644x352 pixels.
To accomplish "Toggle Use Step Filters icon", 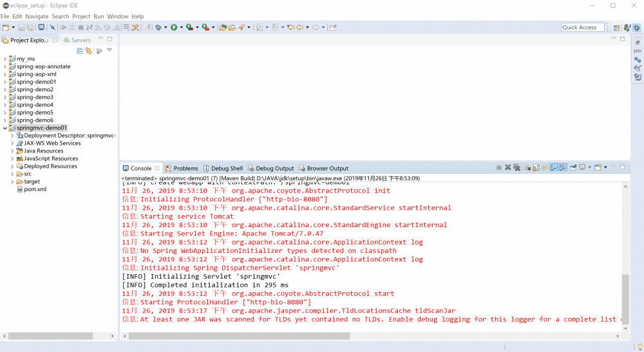I will 135,28.
